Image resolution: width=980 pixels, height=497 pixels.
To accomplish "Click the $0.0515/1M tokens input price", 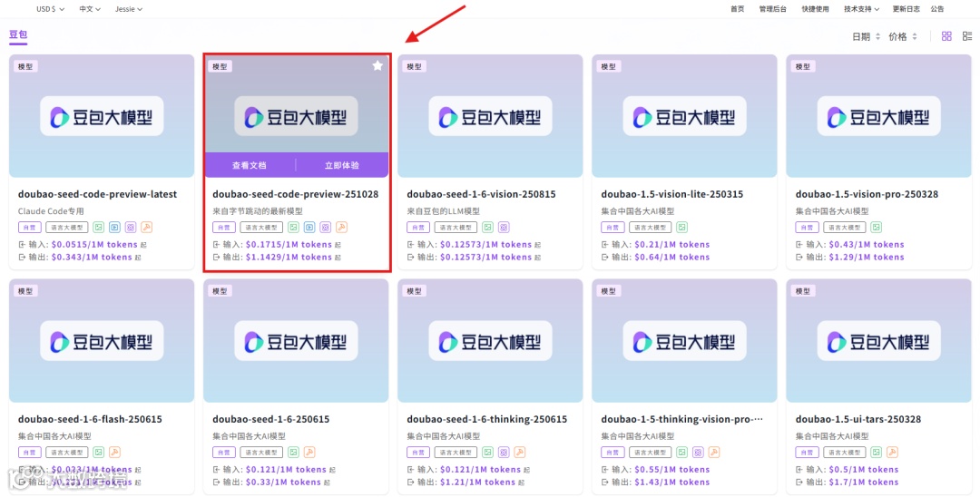I will coord(94,244).
